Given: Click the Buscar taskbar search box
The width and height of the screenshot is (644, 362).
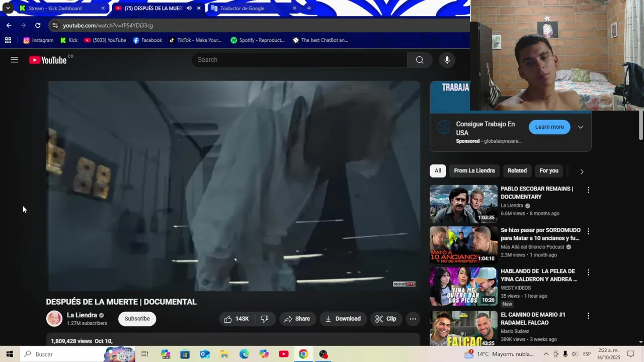Looking at the screenshot, I should (78, 354).
